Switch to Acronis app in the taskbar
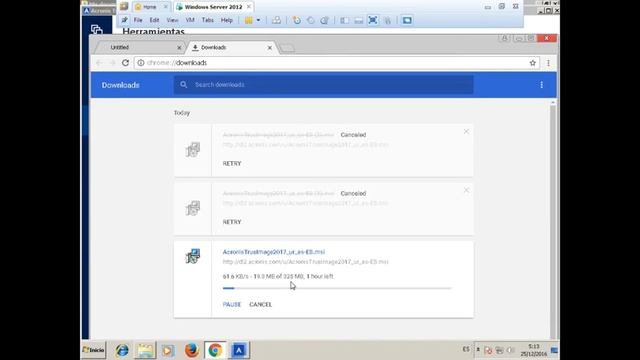This screenshot has width=640, height=360. [239, 350]
